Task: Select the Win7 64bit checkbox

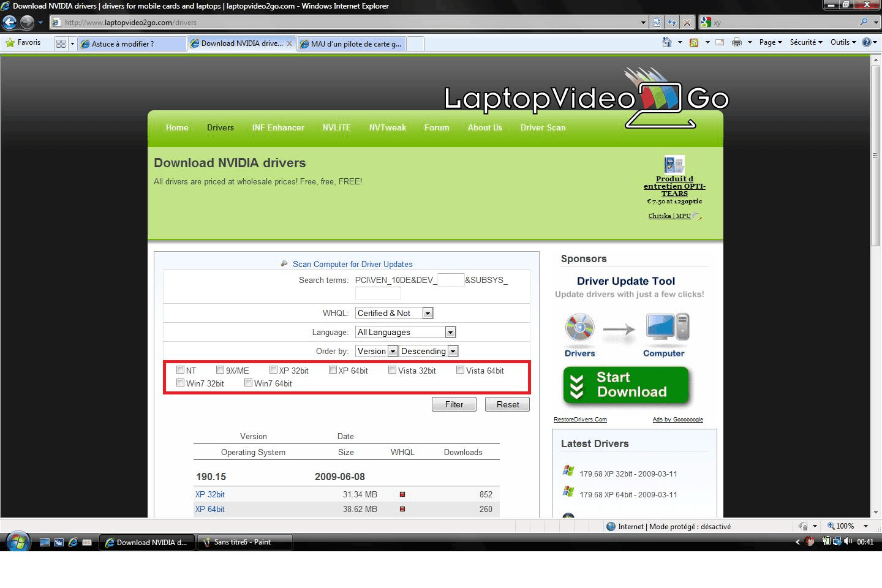Action: pos(249,383)
